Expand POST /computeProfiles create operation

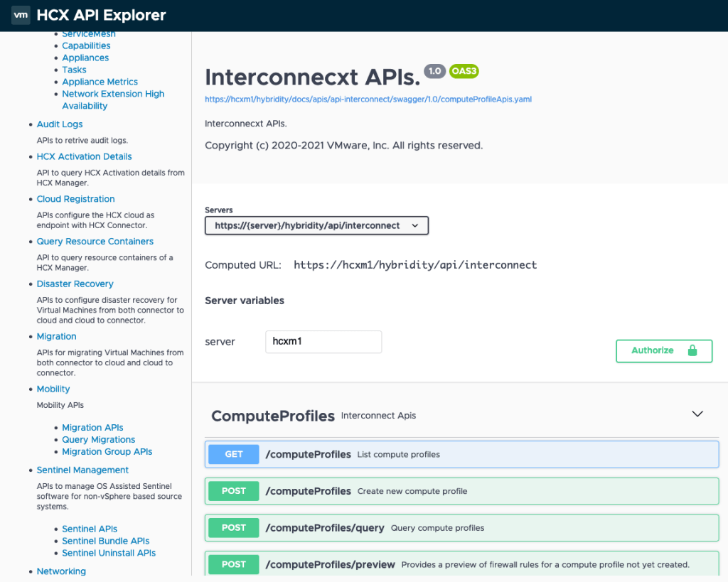point(461,491)
